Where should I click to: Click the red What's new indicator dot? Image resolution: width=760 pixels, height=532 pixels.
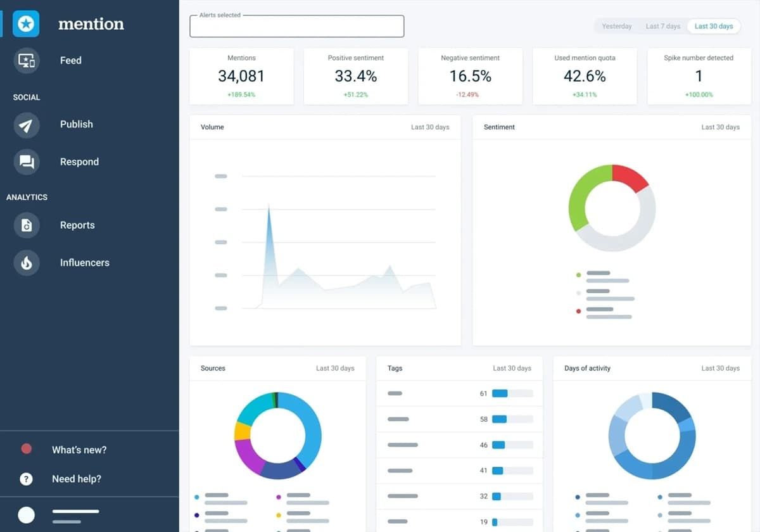(x=26, y=449)
